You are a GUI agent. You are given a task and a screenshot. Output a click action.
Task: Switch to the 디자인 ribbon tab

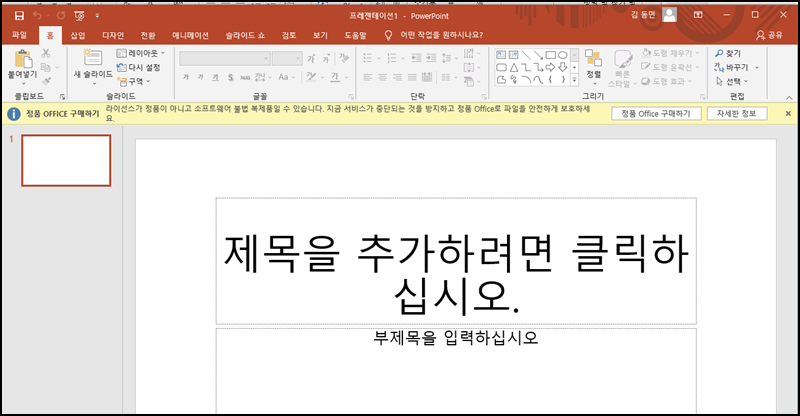point(113,35)
